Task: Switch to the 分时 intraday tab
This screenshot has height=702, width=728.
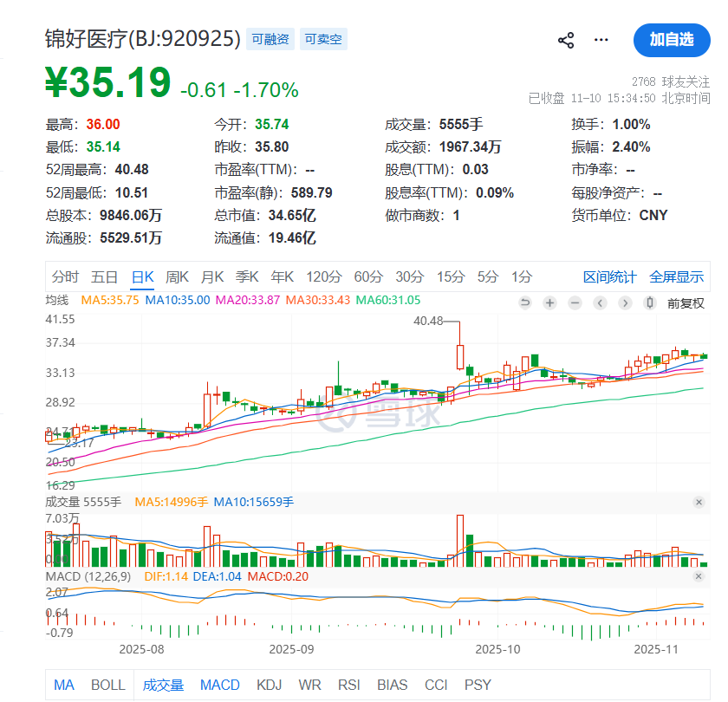Action: coord(65,277)
